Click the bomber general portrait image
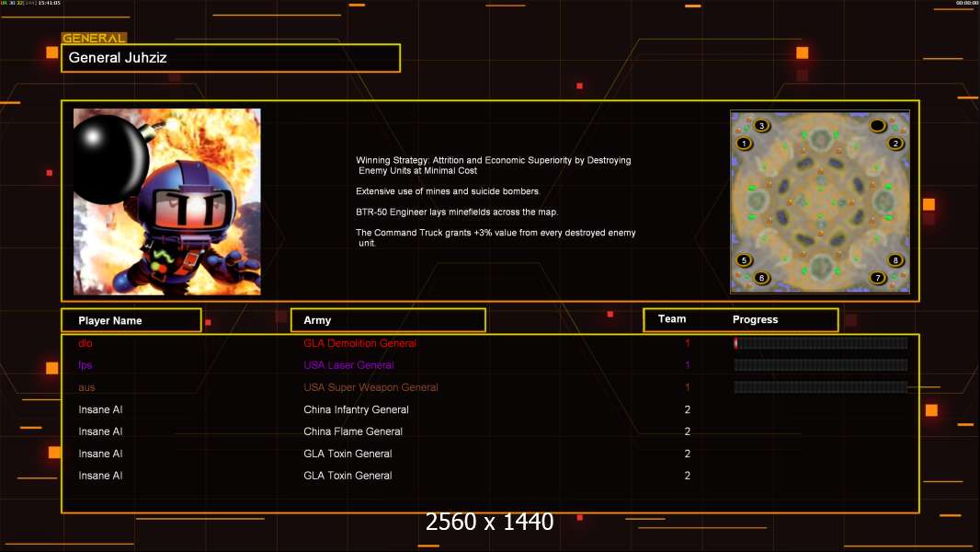This screenshot has width=980, height=552. [167, 201]
